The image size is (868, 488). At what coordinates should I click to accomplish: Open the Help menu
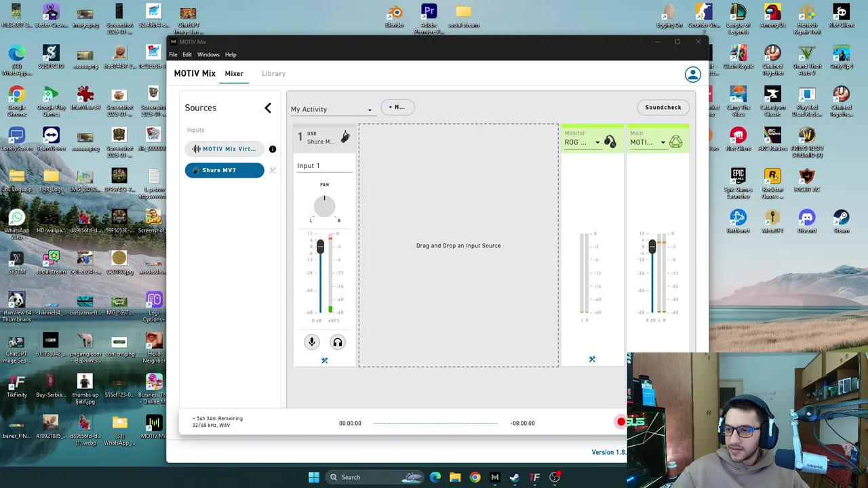(x=231, y=55)
